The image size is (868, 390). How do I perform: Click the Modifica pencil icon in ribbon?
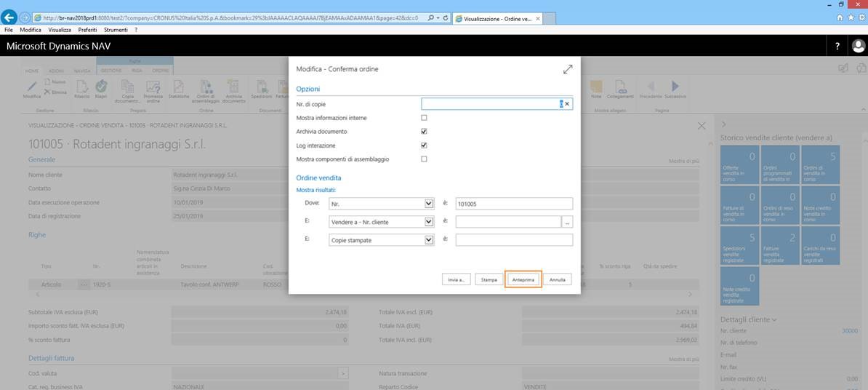click(x=31, y=87)
